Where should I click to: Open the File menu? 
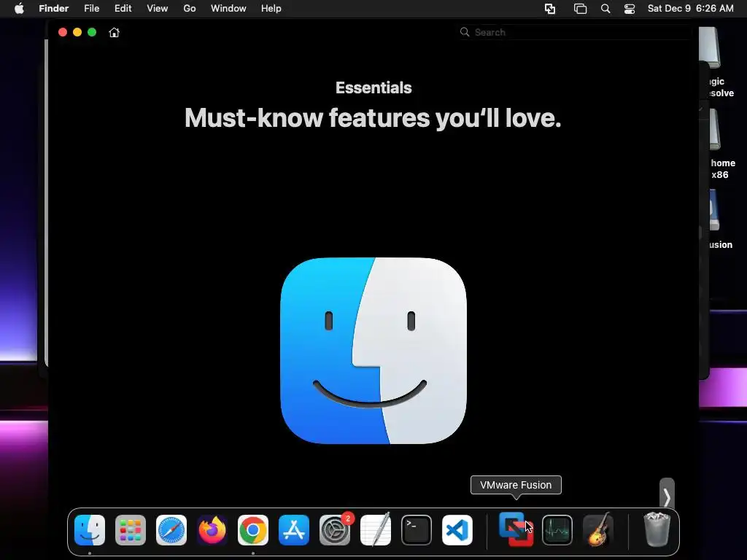pos(91,9)
